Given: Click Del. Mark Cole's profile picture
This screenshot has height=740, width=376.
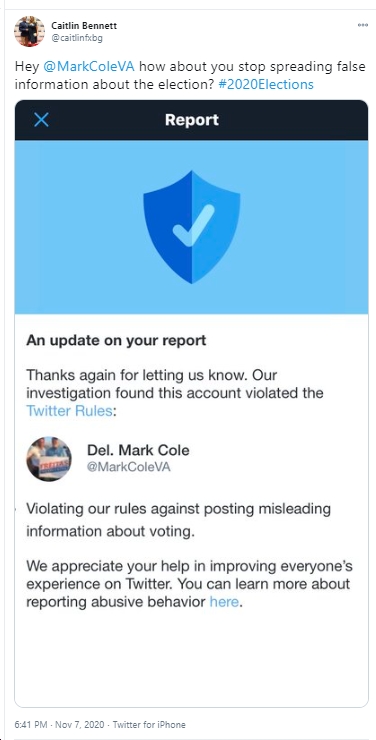Looking at the screenshot, I should click(x=49, y=459).
